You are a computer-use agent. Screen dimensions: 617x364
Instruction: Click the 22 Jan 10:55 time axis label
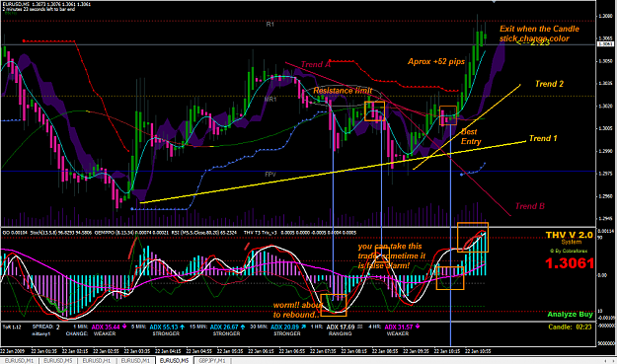click(x=478, y=351)
